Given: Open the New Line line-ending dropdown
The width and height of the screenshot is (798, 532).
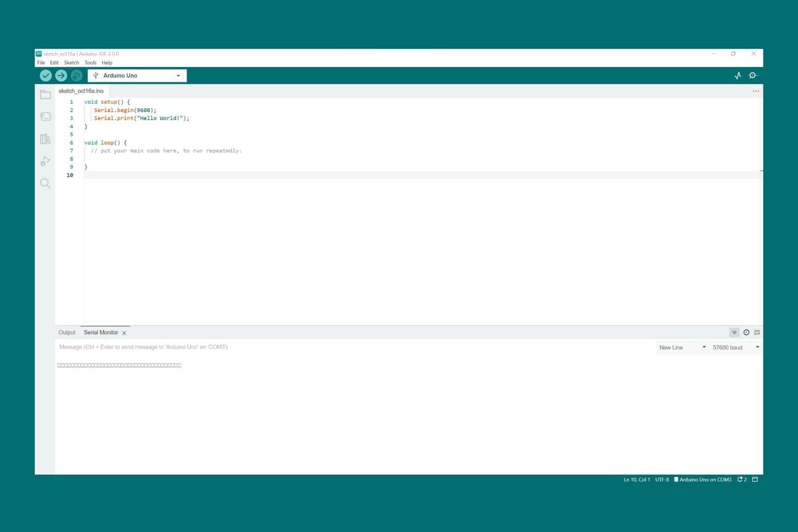Looking at the screenshot, I should [x=682, y=347].
